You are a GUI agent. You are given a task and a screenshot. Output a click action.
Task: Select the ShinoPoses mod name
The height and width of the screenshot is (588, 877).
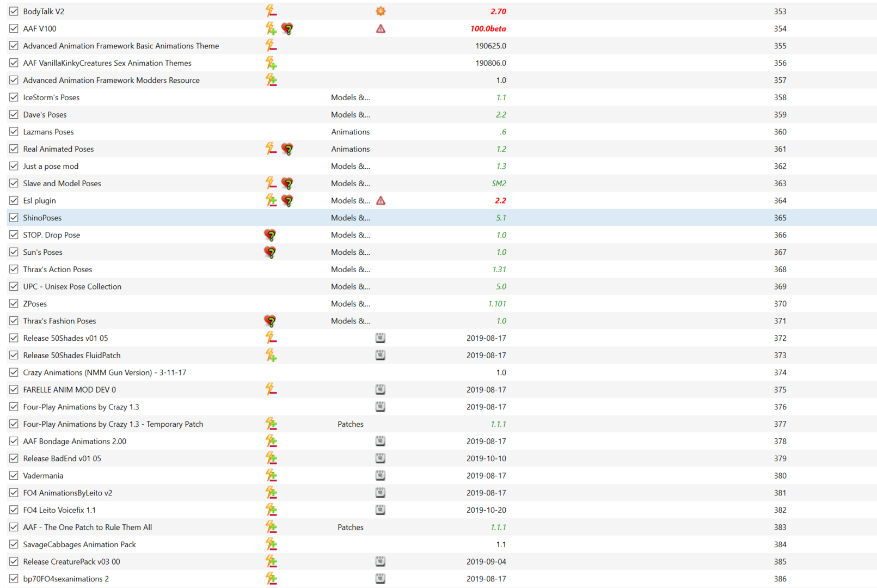(x=42, y=218)
